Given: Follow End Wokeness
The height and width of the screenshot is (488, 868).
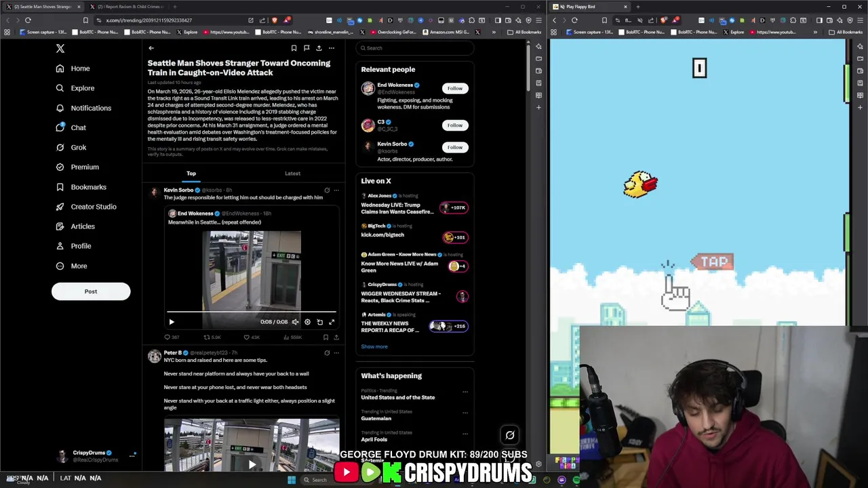Looking at the screenshot, I should click(x=455, y=88).
